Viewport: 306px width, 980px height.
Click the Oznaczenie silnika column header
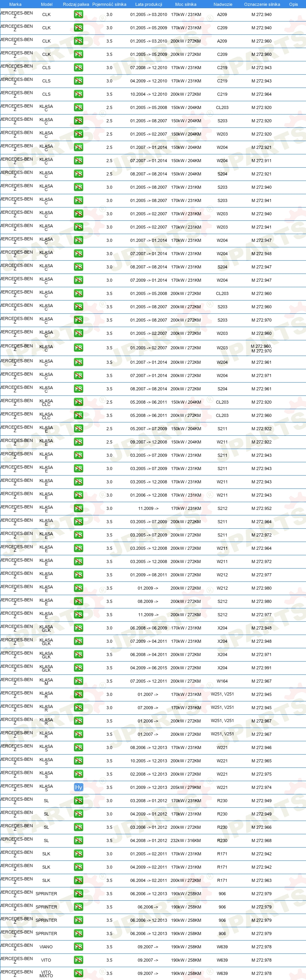(262, 4)
